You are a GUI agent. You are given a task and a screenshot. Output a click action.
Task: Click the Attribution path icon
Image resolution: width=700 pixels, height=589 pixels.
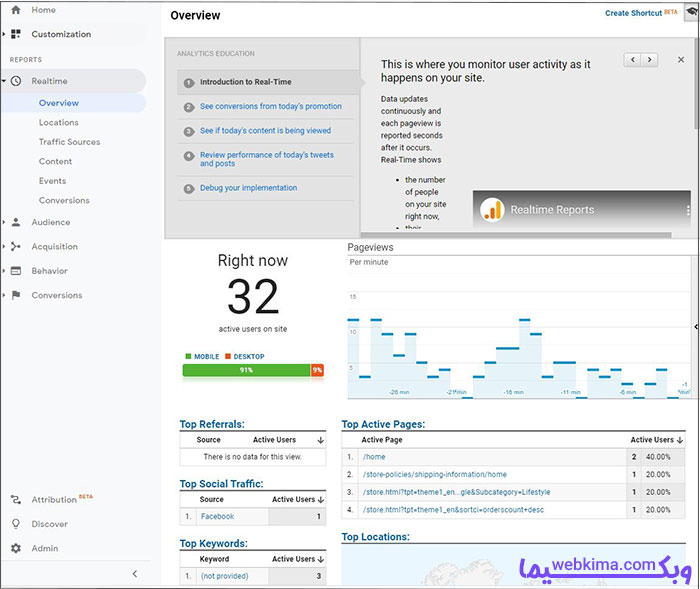(16, 500)
